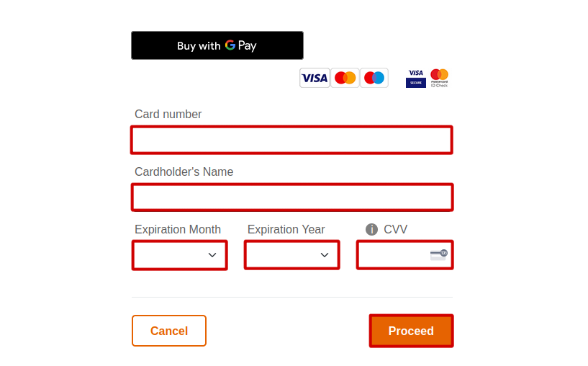
Task: Focus the Cardholder's Name input field
Action: [x=291, y=197]
